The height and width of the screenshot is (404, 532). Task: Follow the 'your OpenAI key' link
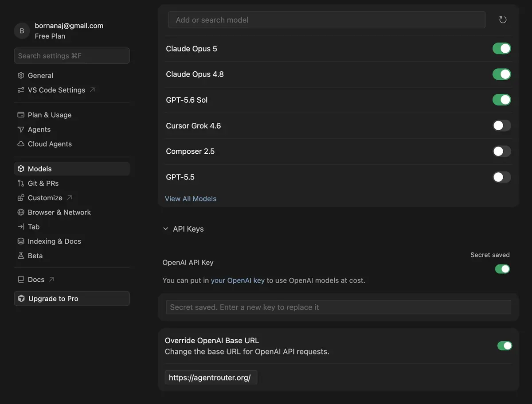pyautogui.click(x=238, y=280)
